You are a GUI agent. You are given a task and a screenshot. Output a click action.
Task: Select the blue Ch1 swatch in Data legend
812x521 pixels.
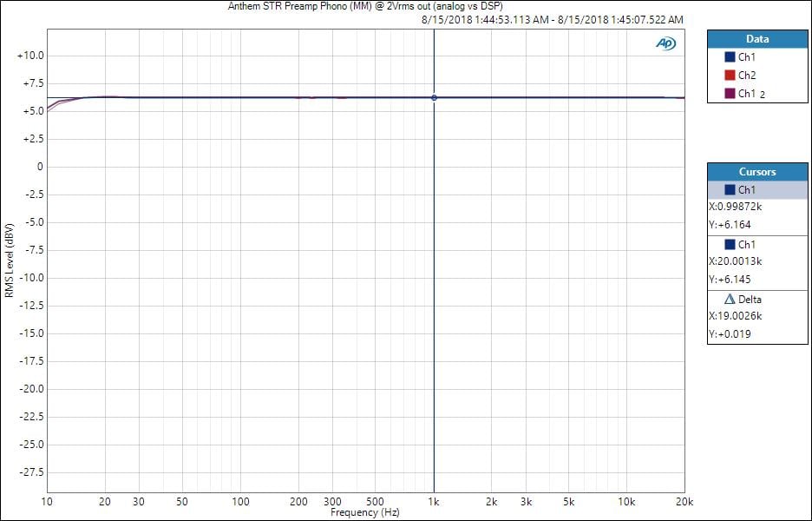730,57
